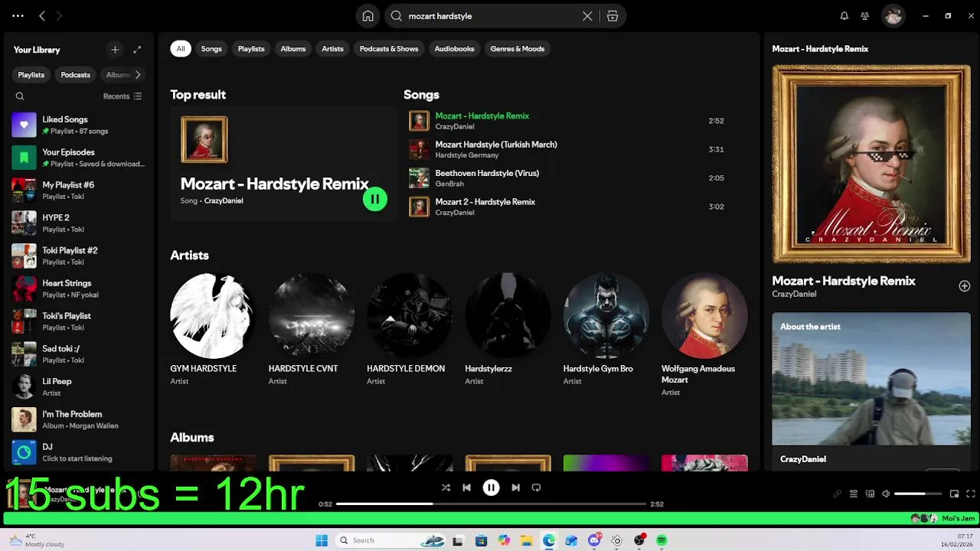Create playlist with plus icon in Your Library
Viewport: 980px width, 551px height.
[x=115, y=50]
